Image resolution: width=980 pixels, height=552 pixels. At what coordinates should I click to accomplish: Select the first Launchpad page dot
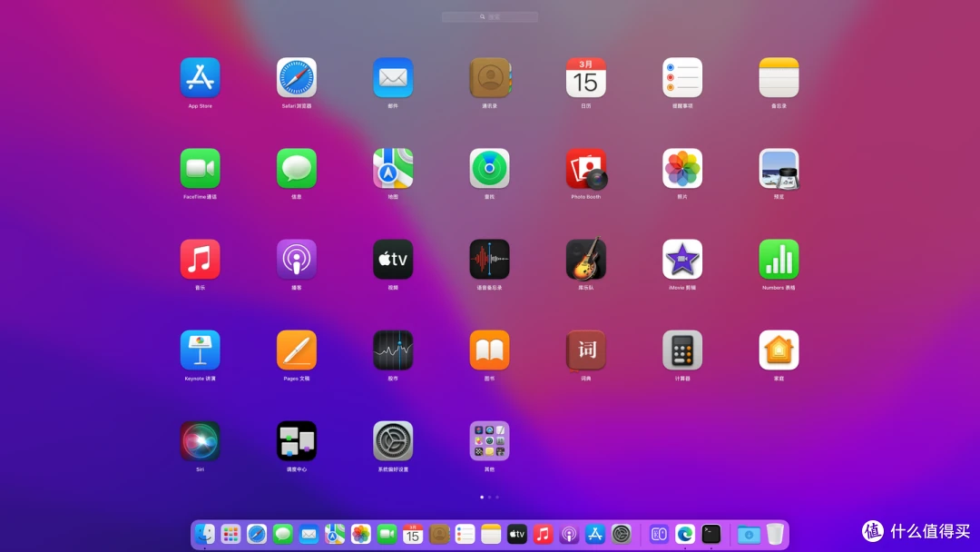coord(482,497)
